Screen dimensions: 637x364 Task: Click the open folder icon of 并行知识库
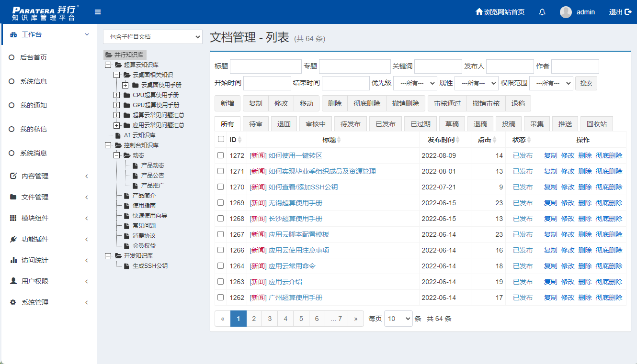[109, 55]
